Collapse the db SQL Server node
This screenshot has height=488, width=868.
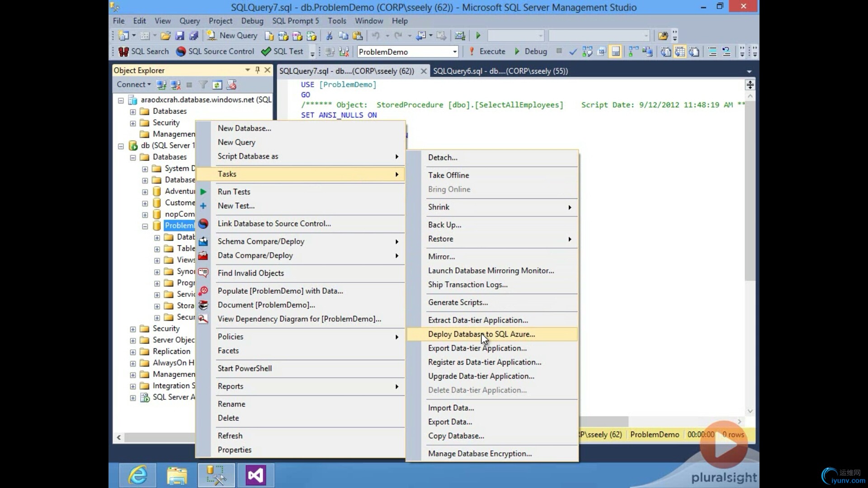pyautogui.click(x=121, y=146)
